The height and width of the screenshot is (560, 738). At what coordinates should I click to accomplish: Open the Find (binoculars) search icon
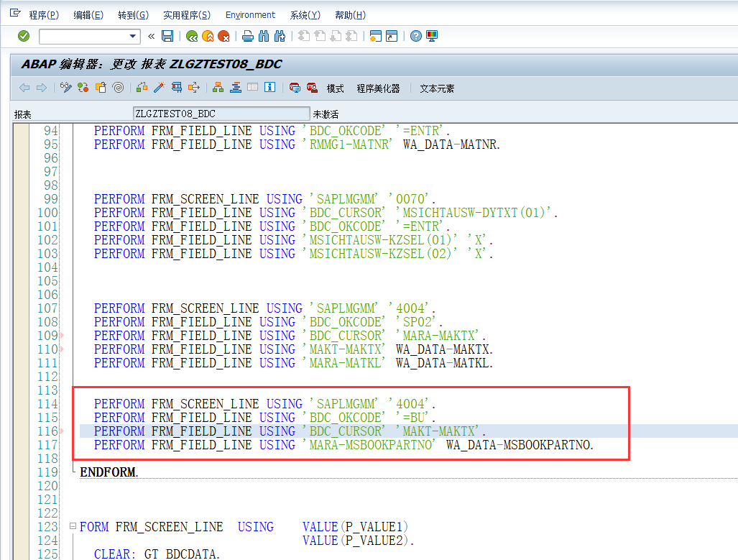(x=264, y=36)
